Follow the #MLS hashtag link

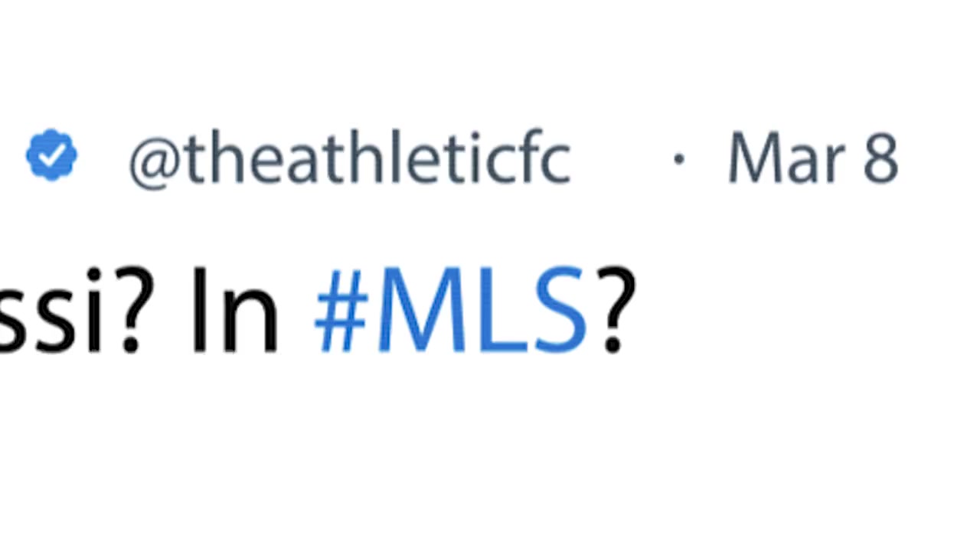click(451, 309)
